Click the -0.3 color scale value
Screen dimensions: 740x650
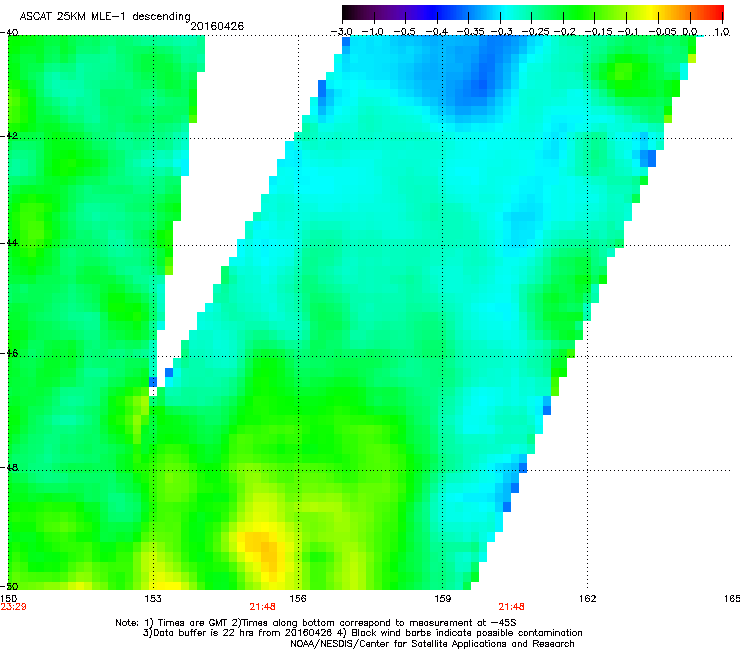pyautogui.click(x=500, y=32)
